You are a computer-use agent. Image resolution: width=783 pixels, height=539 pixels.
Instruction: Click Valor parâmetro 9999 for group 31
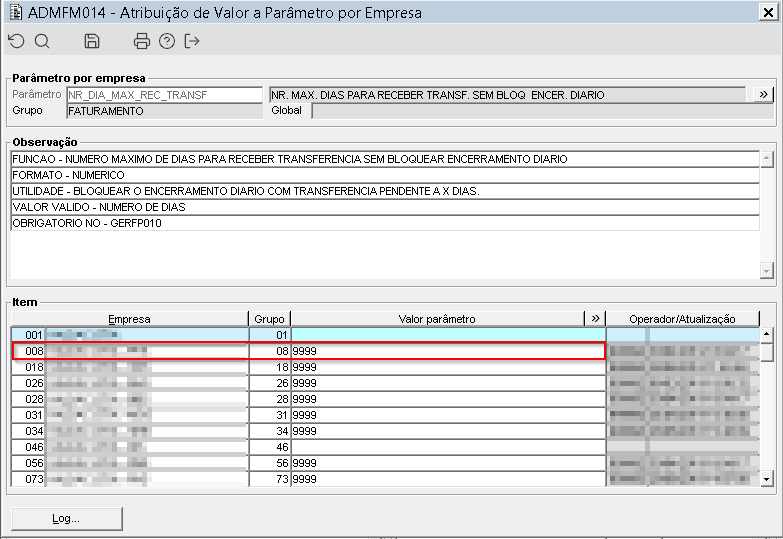tap(448, 415)
